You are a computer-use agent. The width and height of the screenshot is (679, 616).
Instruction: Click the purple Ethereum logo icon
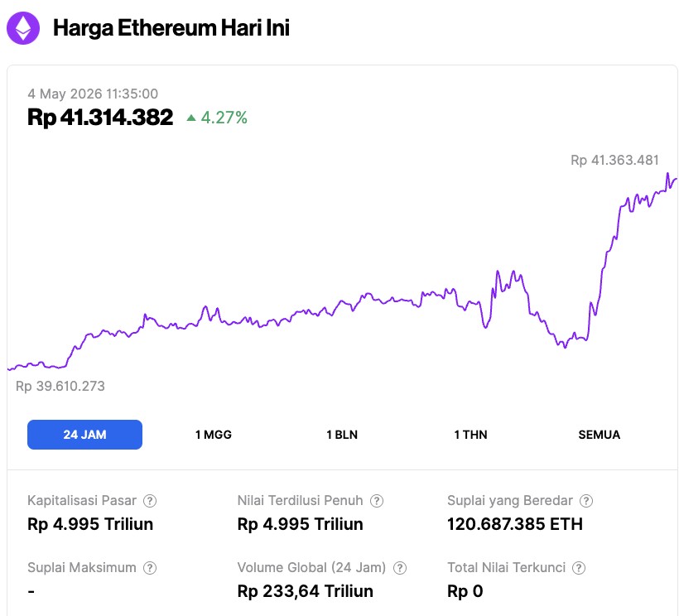(23, 28)
